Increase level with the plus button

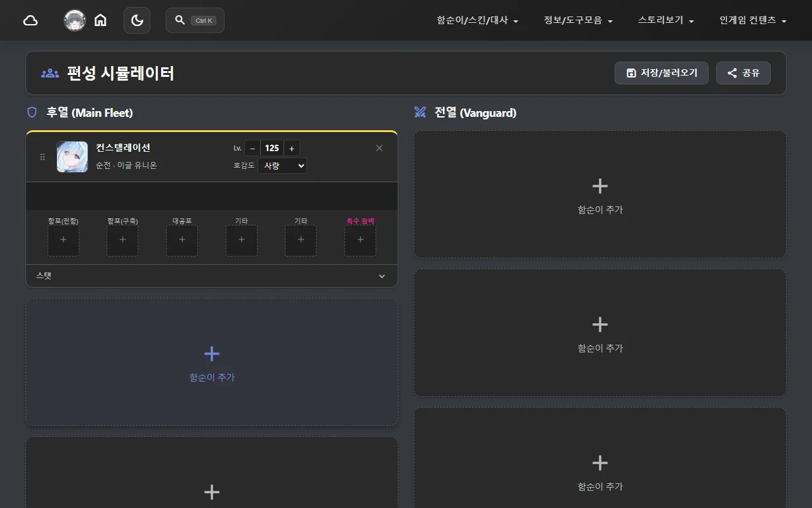(x=292, y=148)
